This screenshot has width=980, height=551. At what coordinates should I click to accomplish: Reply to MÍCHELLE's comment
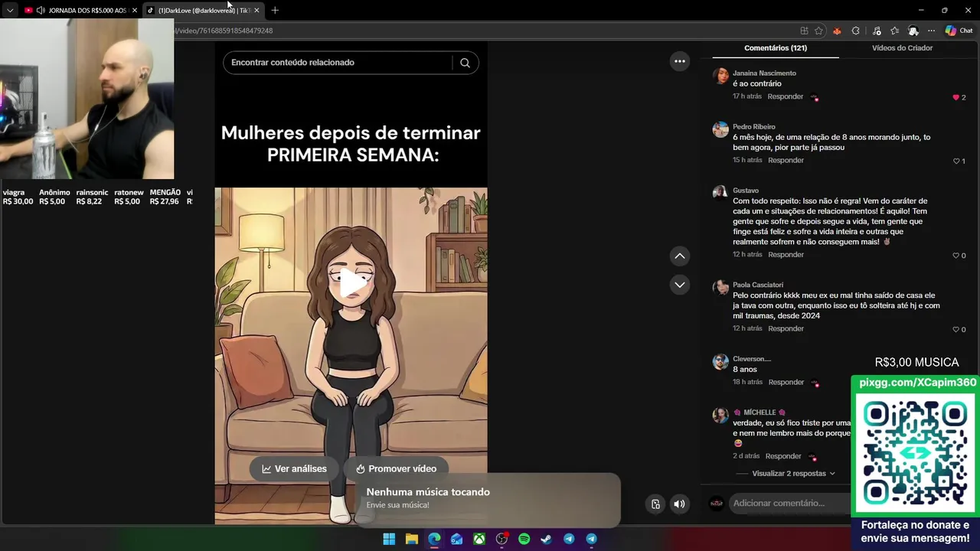click(783, 456)
